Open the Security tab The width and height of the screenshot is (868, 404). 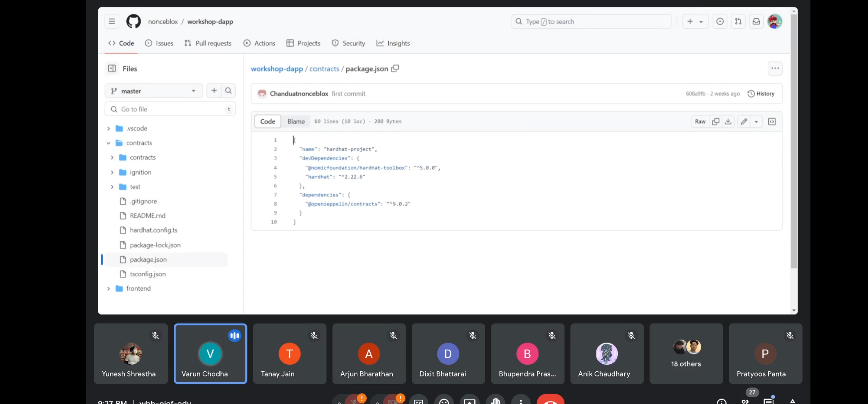pos(348,43)
